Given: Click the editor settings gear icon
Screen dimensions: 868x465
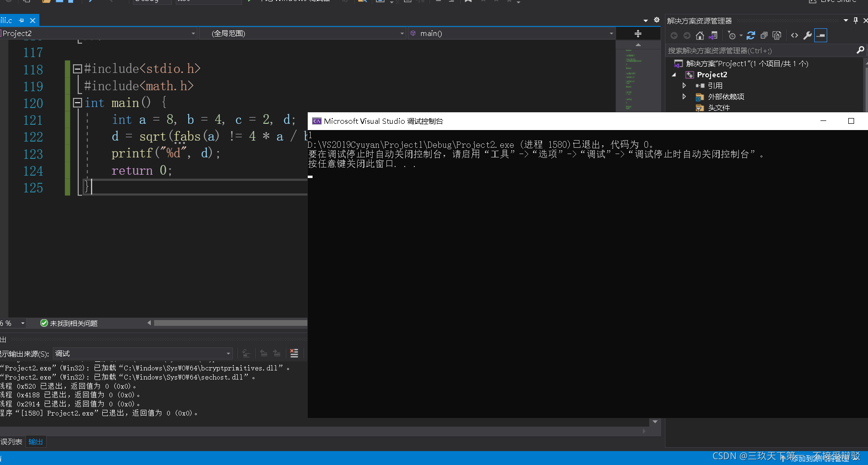Looking at the screenshot, I should [x=657, y=20].
